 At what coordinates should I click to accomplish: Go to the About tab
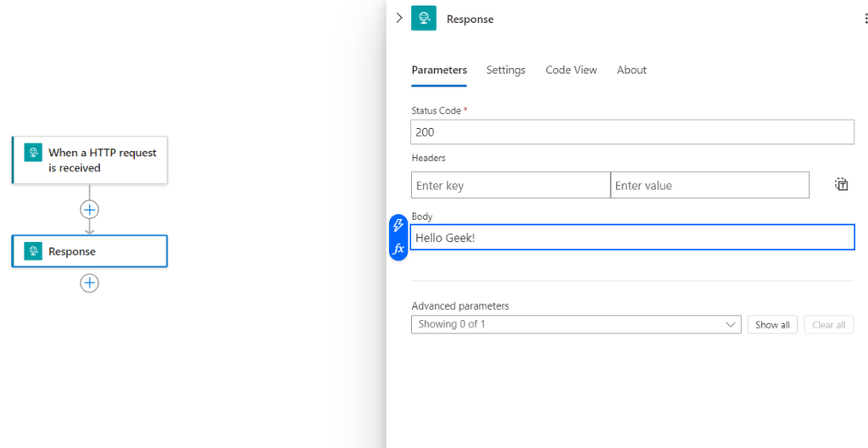[x=632, y=70]
